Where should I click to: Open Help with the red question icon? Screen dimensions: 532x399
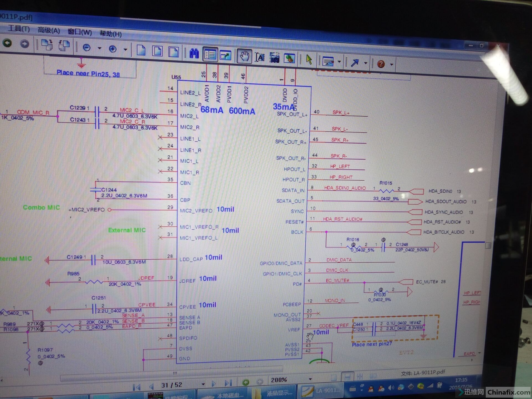381,64
